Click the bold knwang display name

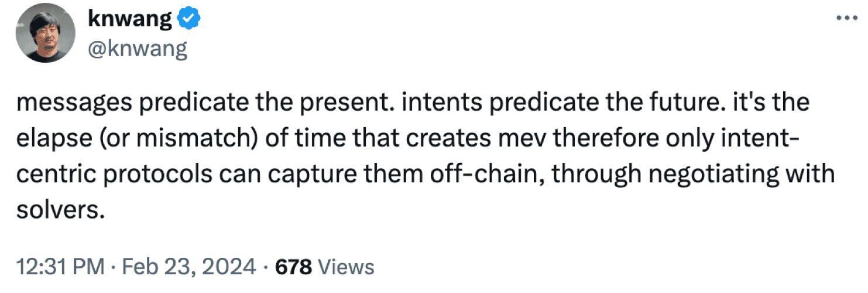coord(131,20)
